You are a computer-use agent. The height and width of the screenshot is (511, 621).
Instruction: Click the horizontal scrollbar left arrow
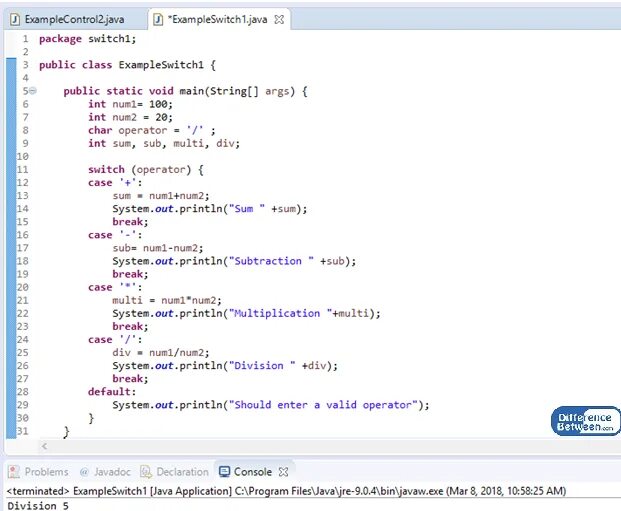pyautogui.click(x=44, y=446)
